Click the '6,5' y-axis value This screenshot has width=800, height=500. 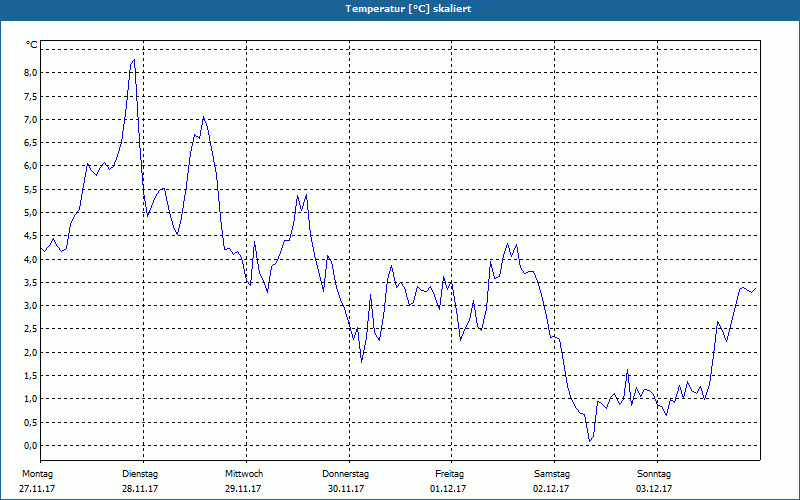(31, 143)
